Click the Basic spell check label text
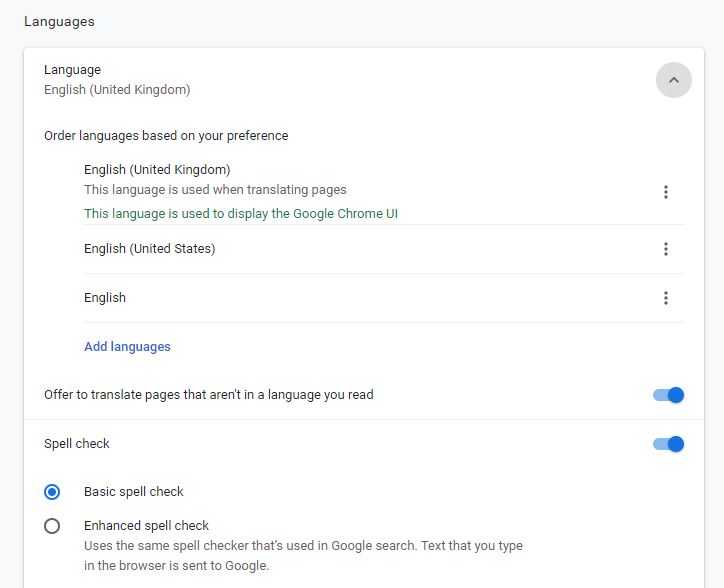The image size is (724, 588). [x=134, y=491]
